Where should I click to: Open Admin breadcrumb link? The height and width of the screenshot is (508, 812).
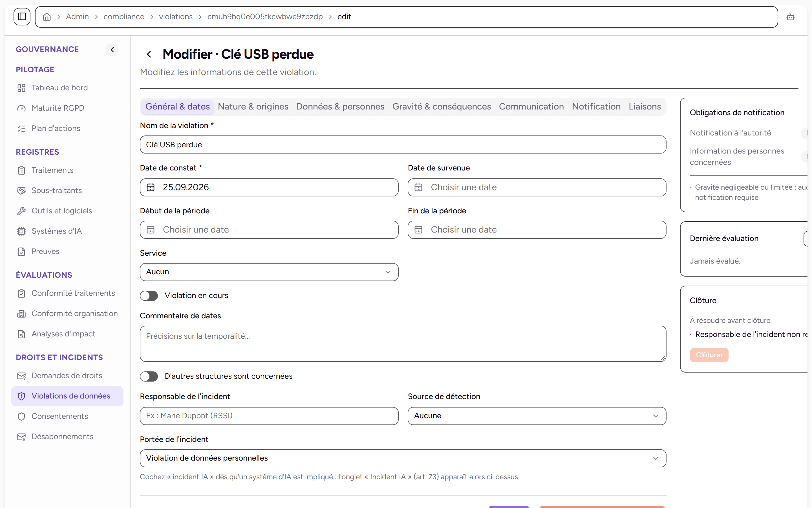pyautogui.click(x=77, y=17)
